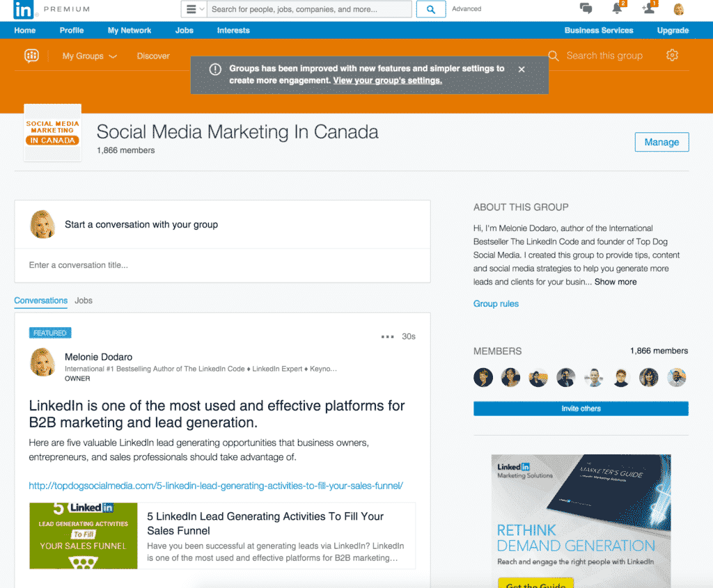Click the 1,866 members count in Members section
Image resolution: width=713 pixels, height=588 pixels.
click(x=659, y=351)
